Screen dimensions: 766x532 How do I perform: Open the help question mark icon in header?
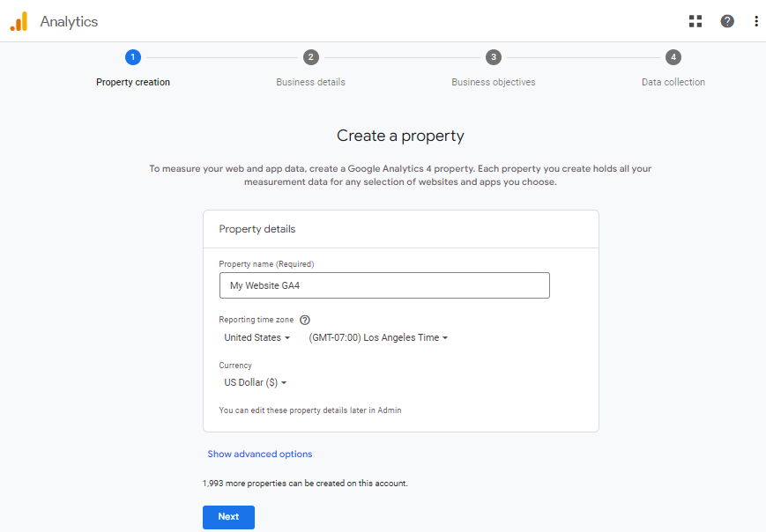coord(727,21)
